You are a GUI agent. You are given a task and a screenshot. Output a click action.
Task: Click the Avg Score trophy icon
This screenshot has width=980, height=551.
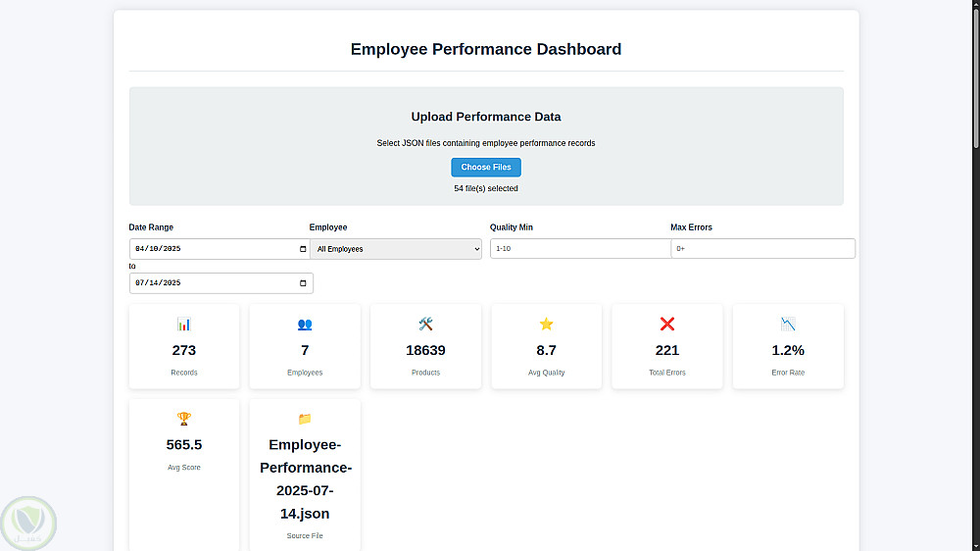(184, 419)
